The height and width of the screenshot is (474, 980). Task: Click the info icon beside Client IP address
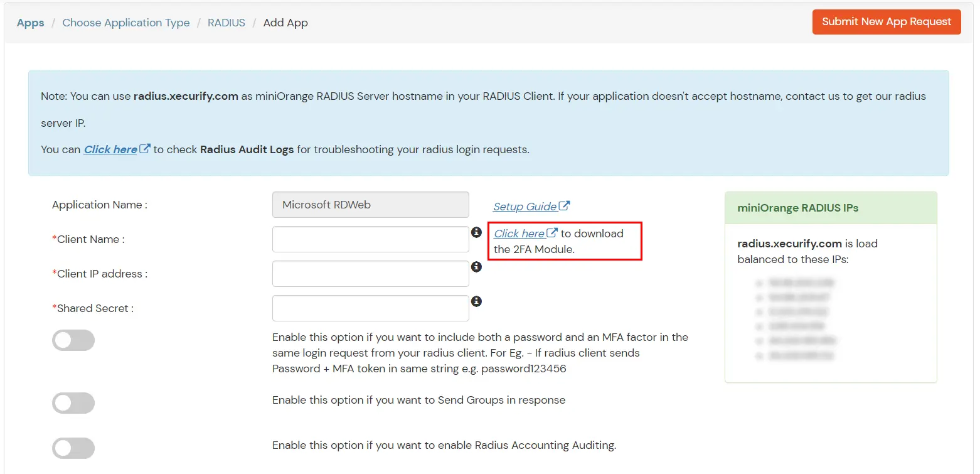(x=476, y=267)
